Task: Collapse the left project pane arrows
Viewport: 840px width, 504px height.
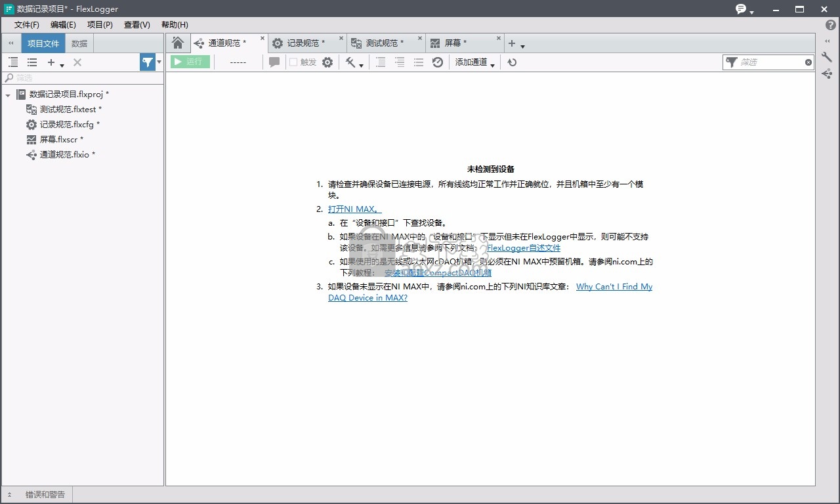Action: pyautogui.click(x=10, y=43)
